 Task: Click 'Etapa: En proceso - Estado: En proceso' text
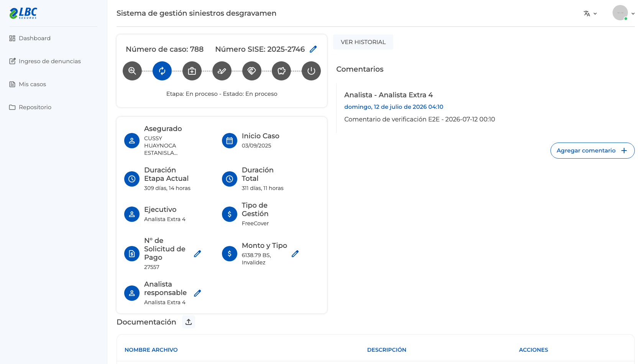click(222, 94)
